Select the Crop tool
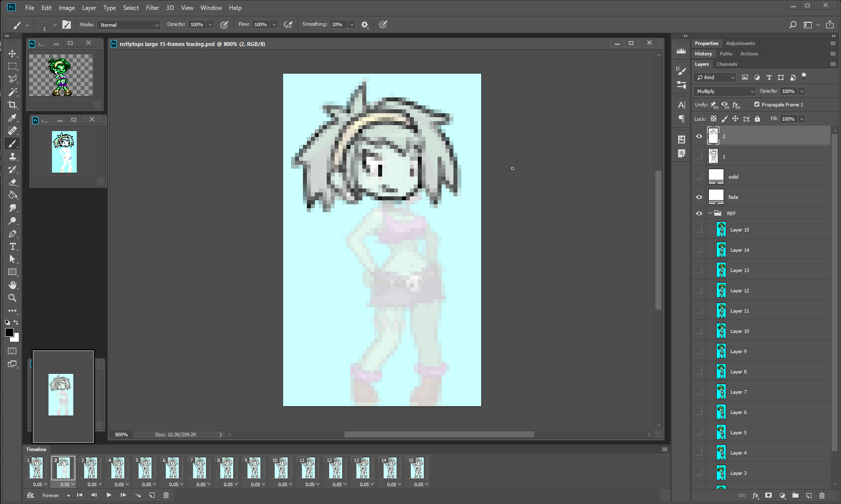Screen dimensions: 841x504 [12, 105]
